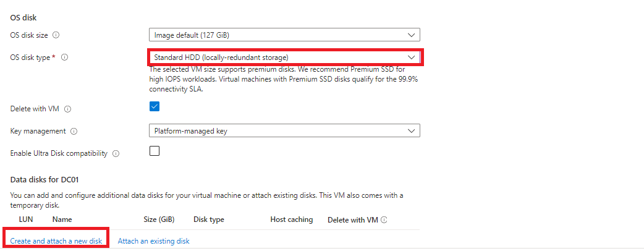Click the Disk type column header
This screenshot has width=644, height=251.
coord(209,219)
